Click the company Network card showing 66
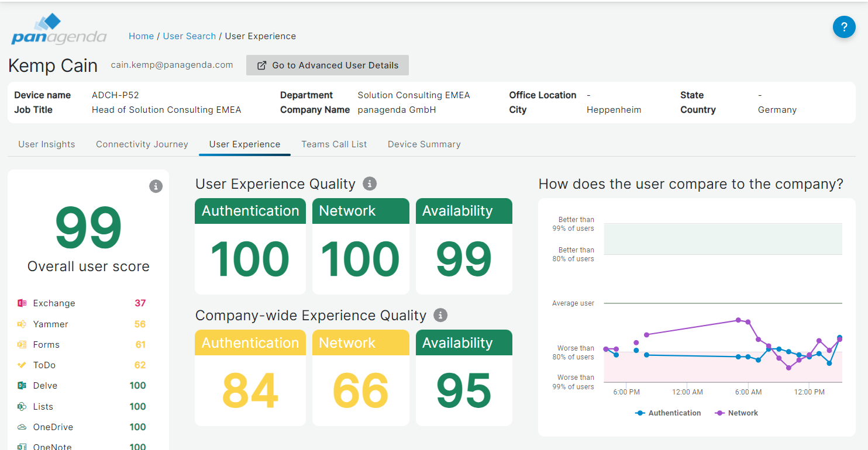868x450 pixels. coord(361,378)
